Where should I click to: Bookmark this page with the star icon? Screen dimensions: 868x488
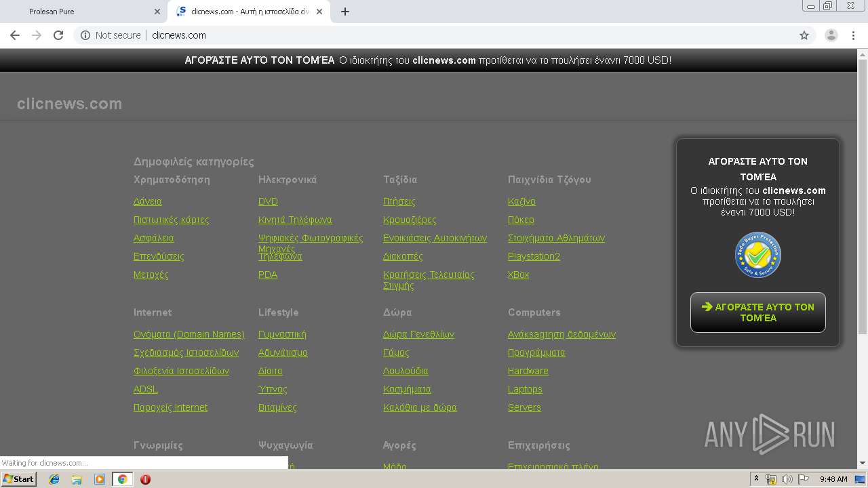[804, 35]
